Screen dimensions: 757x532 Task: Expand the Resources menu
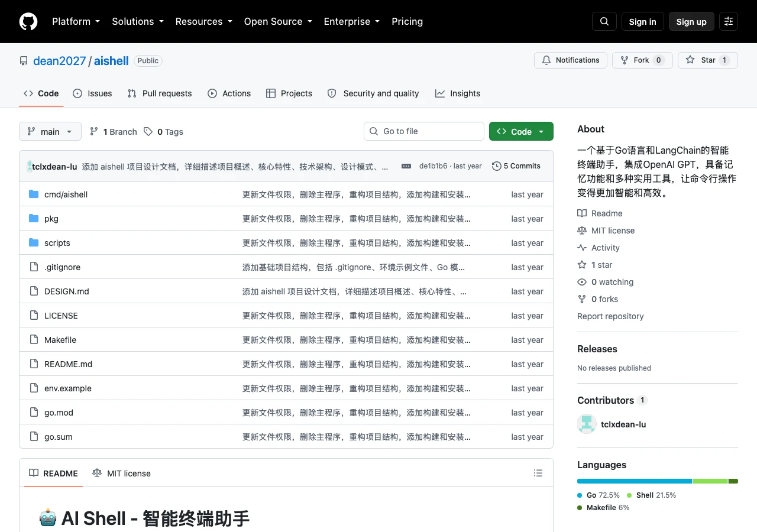203,21
